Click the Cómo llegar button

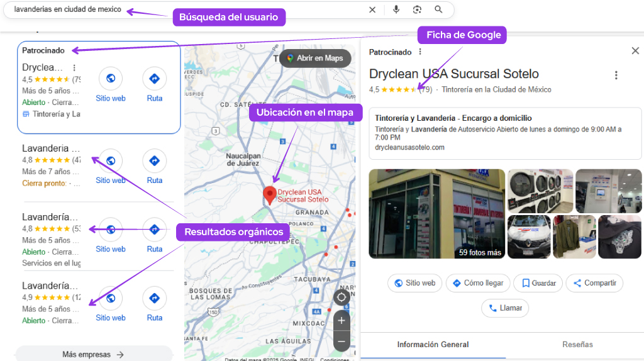pyautogui.click(x=478, y=283)
